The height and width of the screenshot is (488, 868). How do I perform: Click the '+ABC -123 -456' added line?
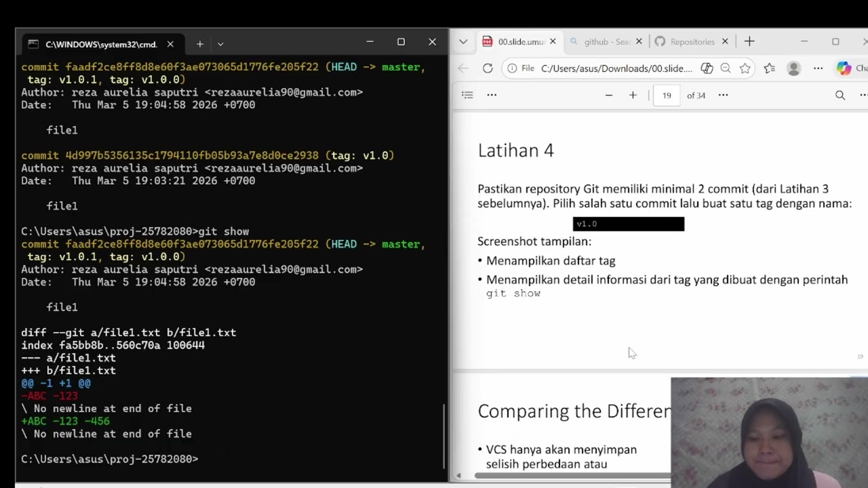65,422
